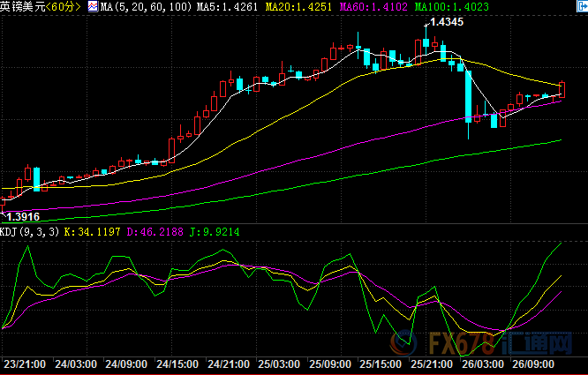
Task: Click the K:34.1197 value
Action: coord(92,232)
